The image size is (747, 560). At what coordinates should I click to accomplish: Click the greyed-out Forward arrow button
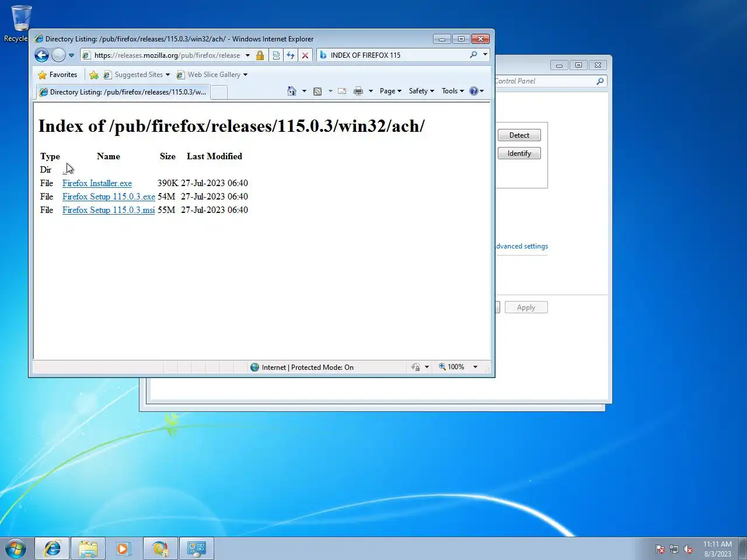pos(58,55)
